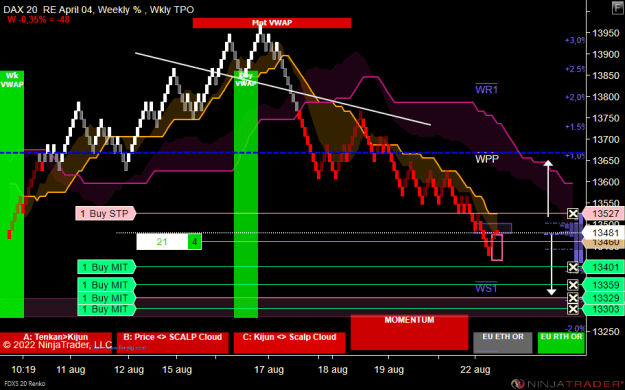Cancel the Buy STP order at 13527
625x390 pixels.
point(573,213)
